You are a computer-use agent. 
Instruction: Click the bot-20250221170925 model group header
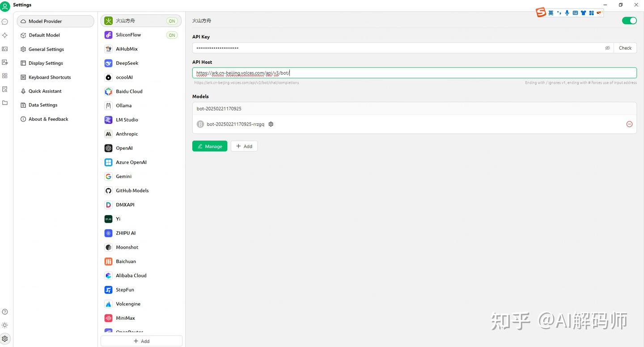pos(415,109)
